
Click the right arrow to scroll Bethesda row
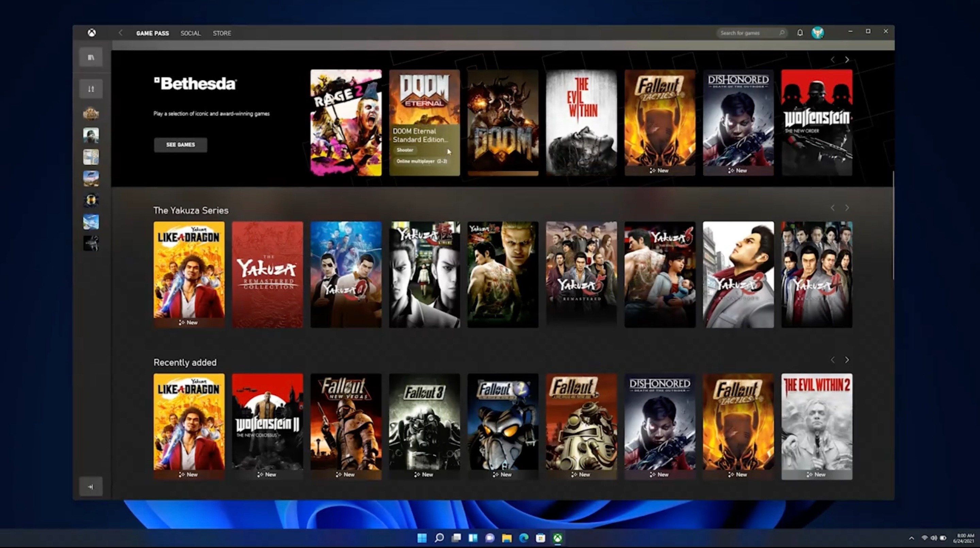pyautogui.click(x=847, y=59)
